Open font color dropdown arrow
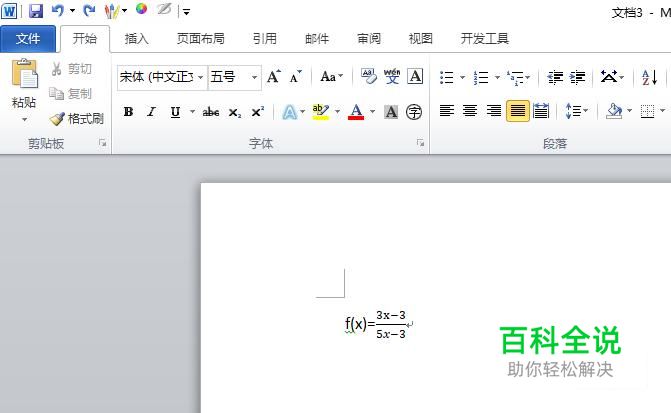 373,112
